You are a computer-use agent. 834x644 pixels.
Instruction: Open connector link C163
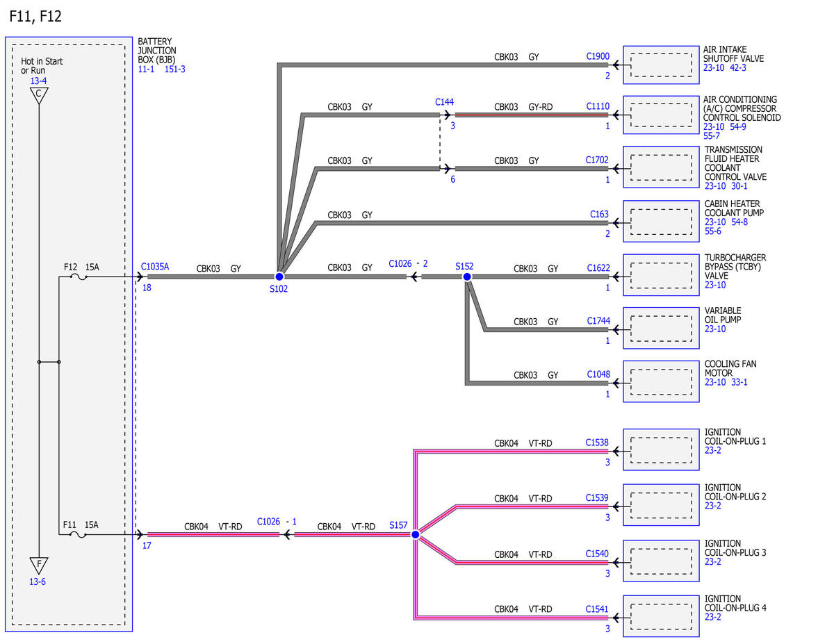point(600,215)
